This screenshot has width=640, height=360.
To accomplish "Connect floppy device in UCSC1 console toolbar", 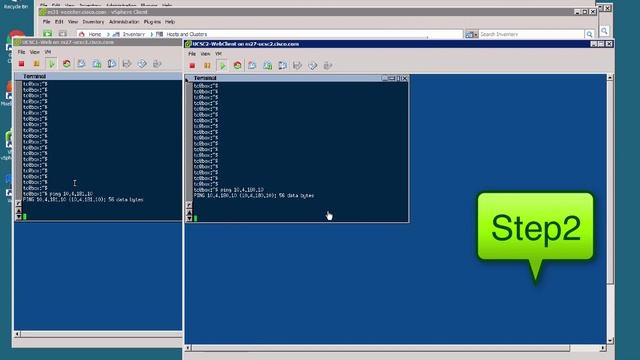I will pos(127,64).
